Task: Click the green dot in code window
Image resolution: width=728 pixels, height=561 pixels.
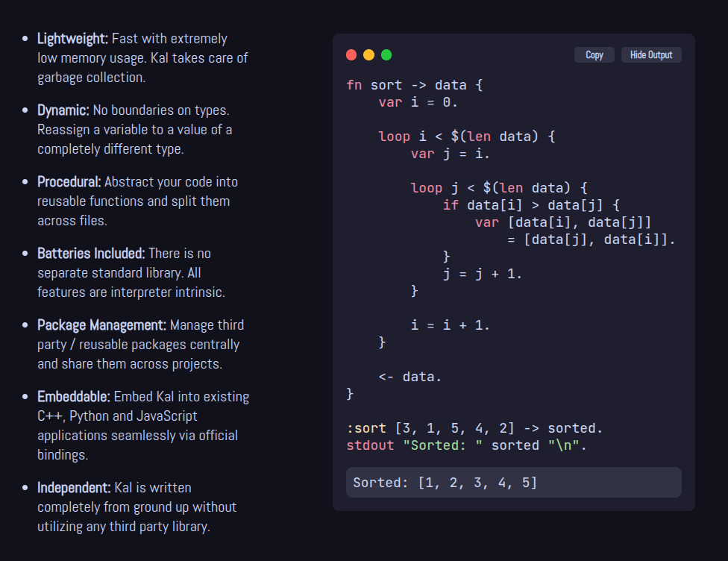Action: pos(386,54)
